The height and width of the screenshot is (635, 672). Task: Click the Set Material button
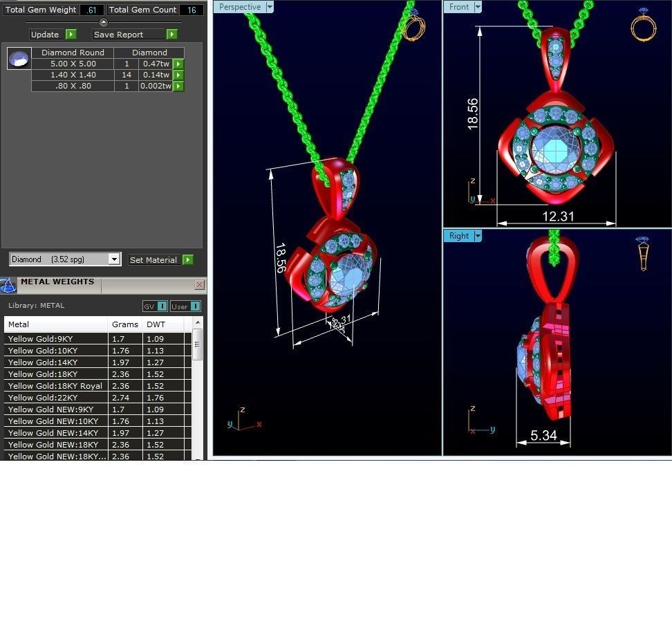(153, 260)
